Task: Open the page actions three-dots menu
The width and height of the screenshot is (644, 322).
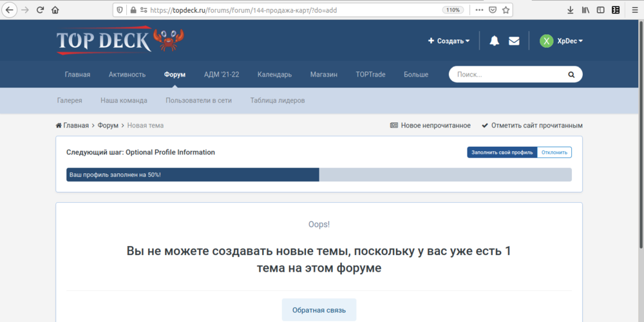Action: point(479,10)
